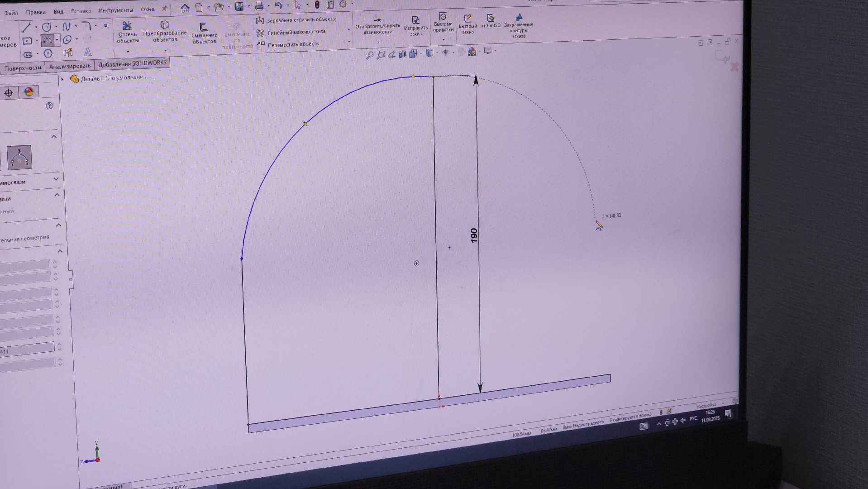The height and width of the screenshot is (489, 868).
Task: Choose the sketch Text tool
Action: click(88, 53)
